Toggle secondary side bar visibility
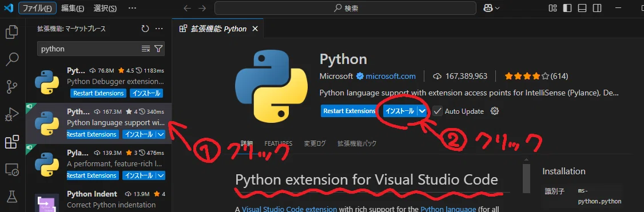The image size is (644, 212). pos(597,8)
